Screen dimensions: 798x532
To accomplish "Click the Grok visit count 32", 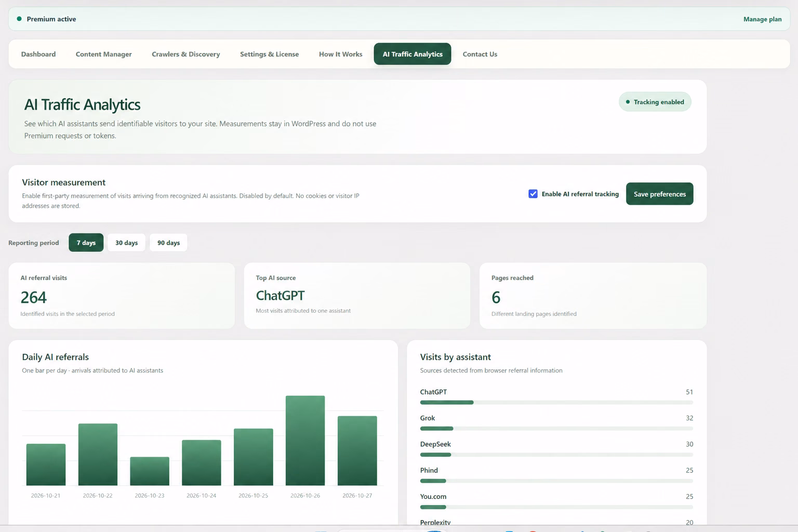I will (x=689, y=418).
